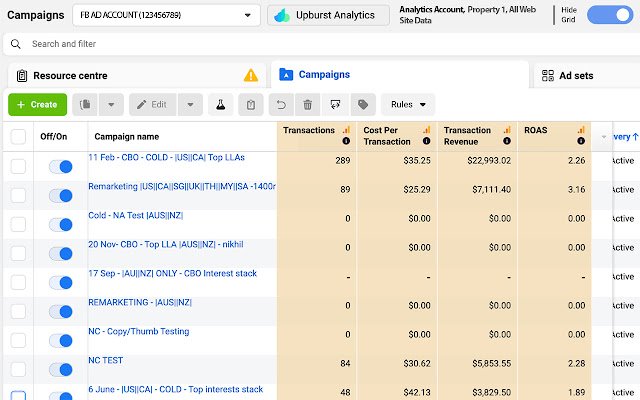Click the Tag label icon

(x=363, y=105)
